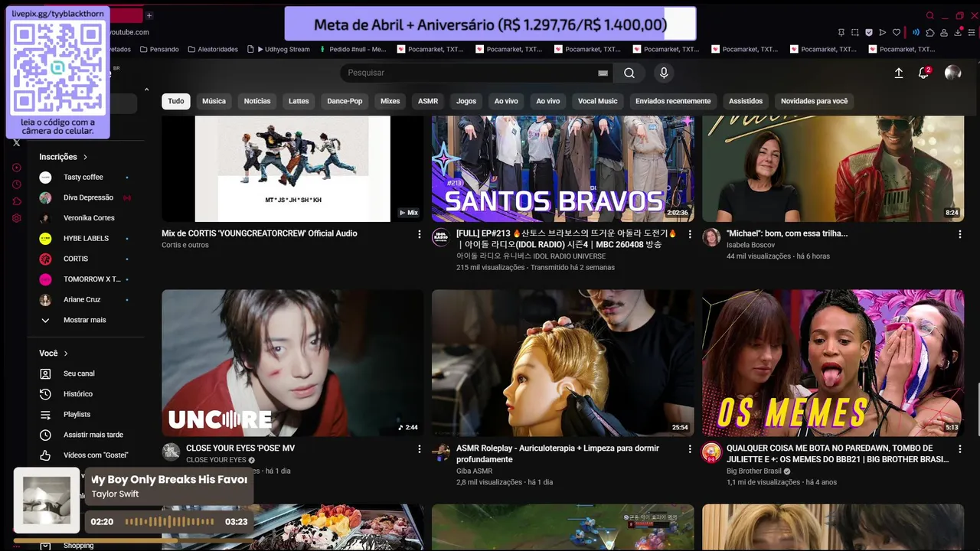Screen dimensions: 980x551
Task: Add page to bookmarks with heart icon
Action: point(897,32)
